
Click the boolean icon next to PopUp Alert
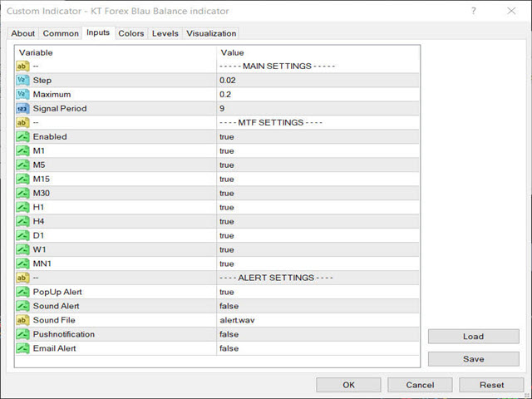pos(22,292)
